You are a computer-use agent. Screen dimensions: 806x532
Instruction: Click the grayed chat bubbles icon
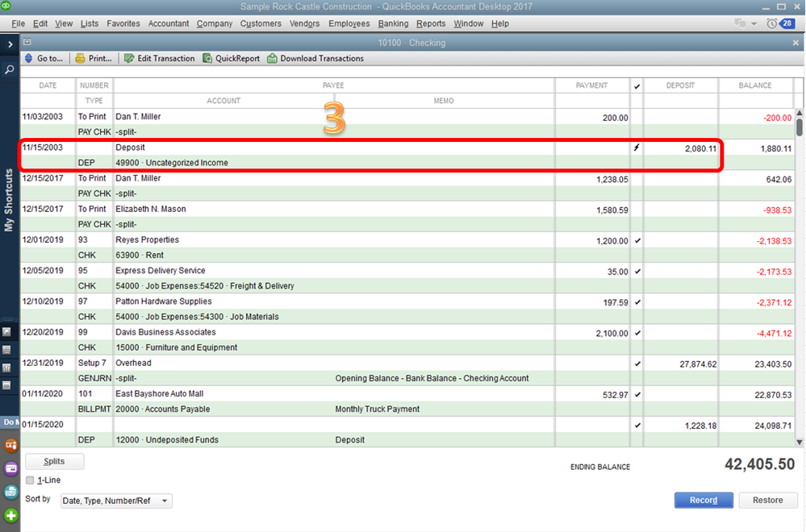click(x=740, y=23)
